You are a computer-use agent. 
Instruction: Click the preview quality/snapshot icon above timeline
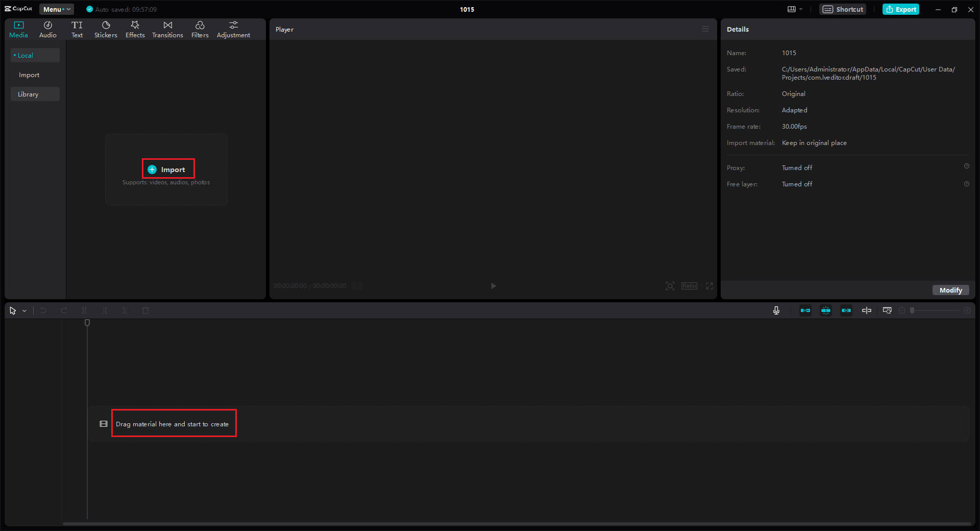coord(887,310)
